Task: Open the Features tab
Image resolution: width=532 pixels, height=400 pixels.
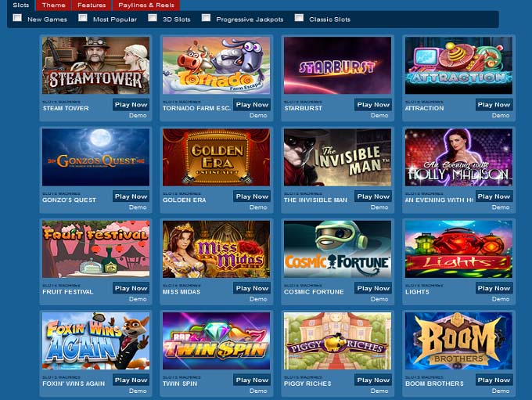Action: click(92, 5)
